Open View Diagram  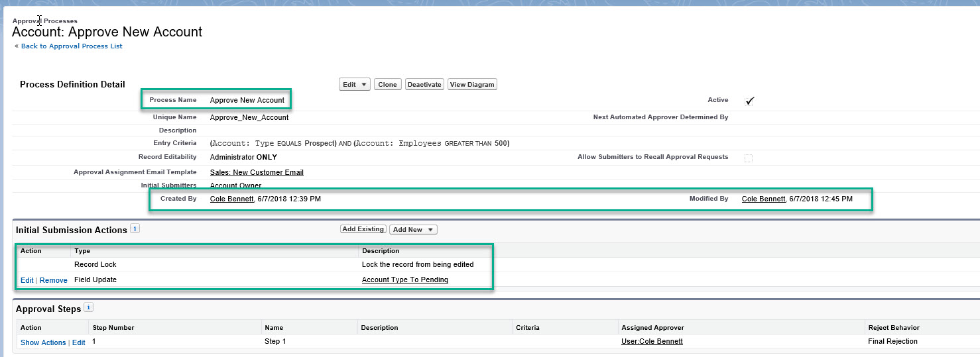point(472,84)
